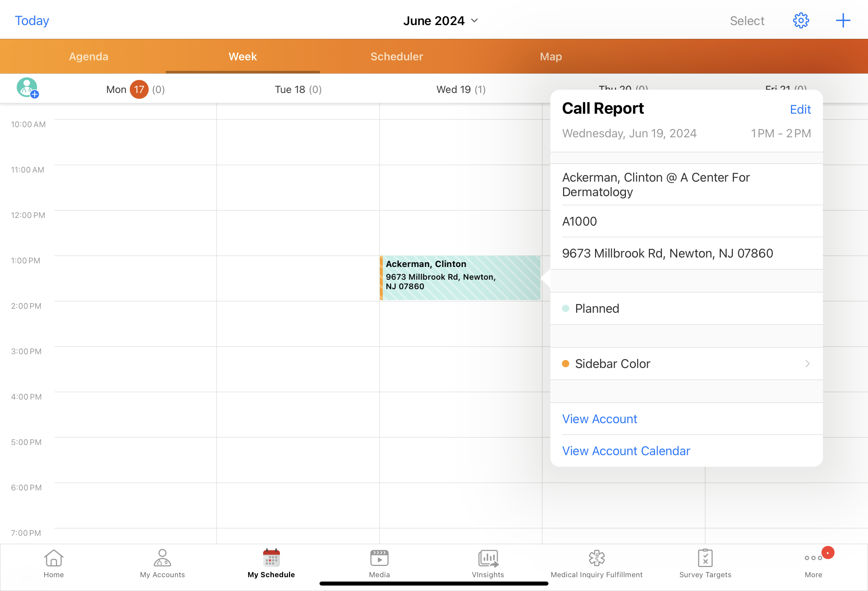Viewport: 868px width, 591px height.
Task: Click the orange Sidebar Color dot
Action: pos(566,364)
